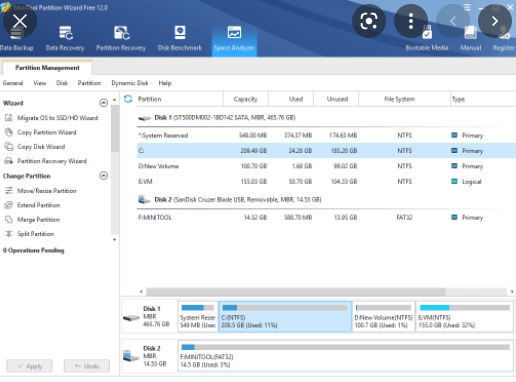Click the Google Lens search overlay icon
The width and height of the screenshot is (516, 382).
(369, 21)
